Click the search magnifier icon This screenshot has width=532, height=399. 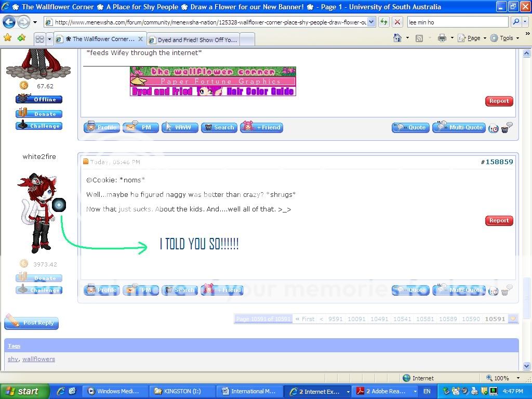(x=516, y=22)
